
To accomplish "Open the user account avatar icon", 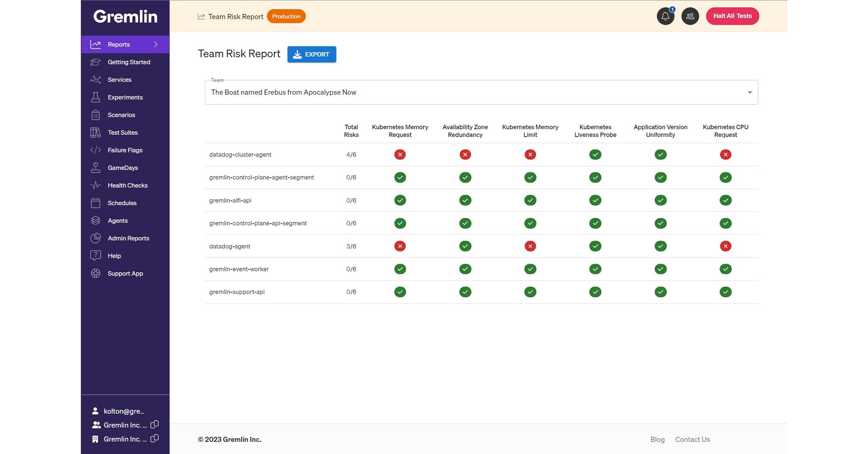I will pyautogui.click(x=690, y=16).
